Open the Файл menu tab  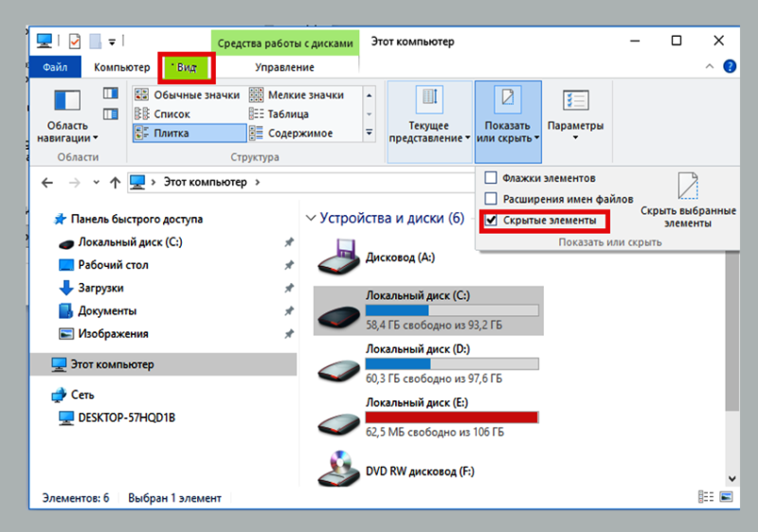(x=54, y=67)
